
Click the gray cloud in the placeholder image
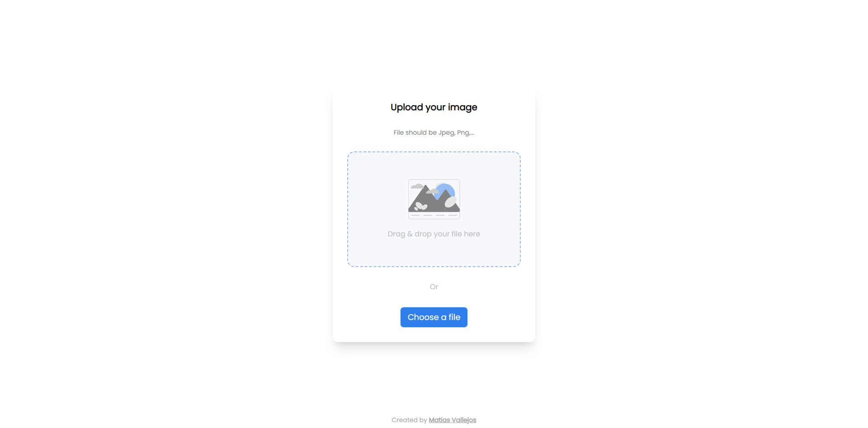coord(417,186)
